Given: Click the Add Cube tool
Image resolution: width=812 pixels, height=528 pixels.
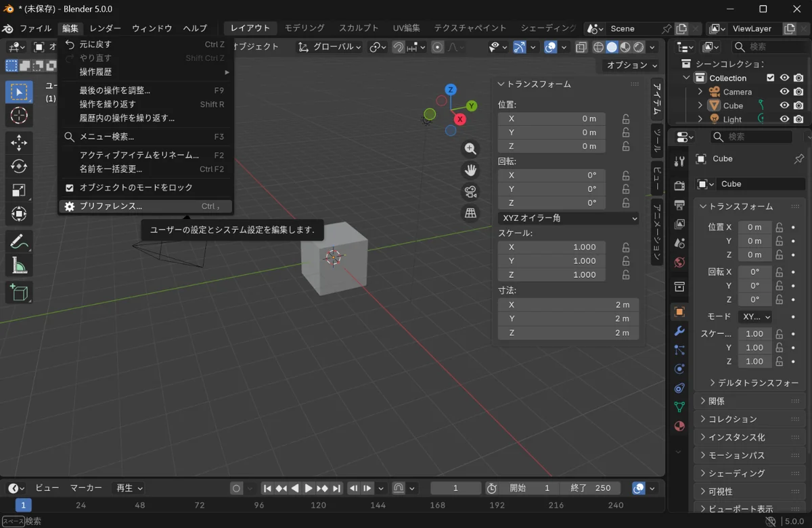Looking at the screenshot, I should click(19, 293).
